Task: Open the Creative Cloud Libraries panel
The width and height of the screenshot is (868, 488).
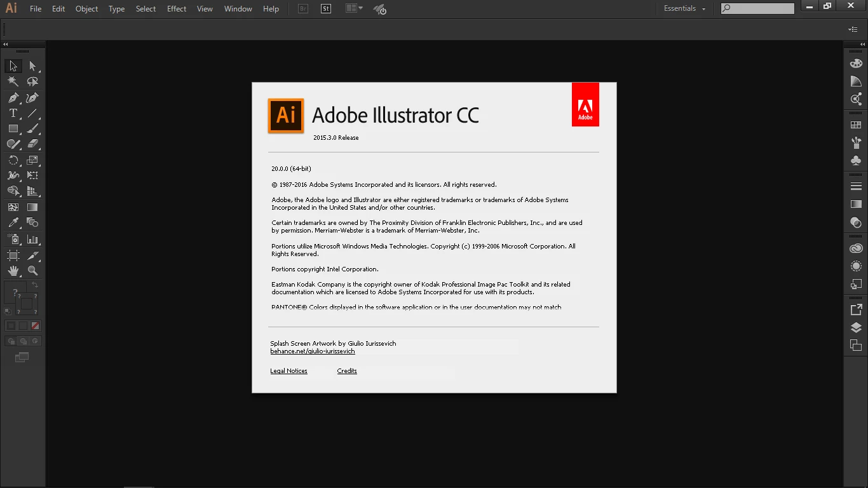Action: click(856, 248)
